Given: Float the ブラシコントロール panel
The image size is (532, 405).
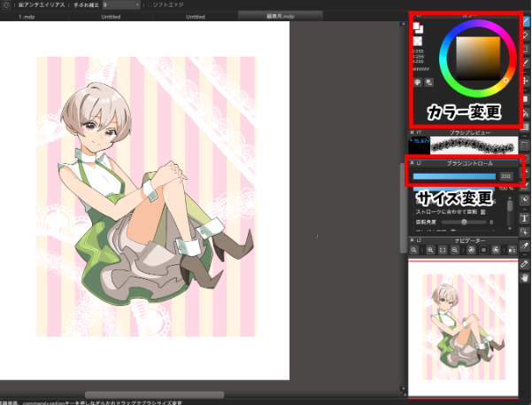Looking at the screenshot, I should [x=419, y=163].
